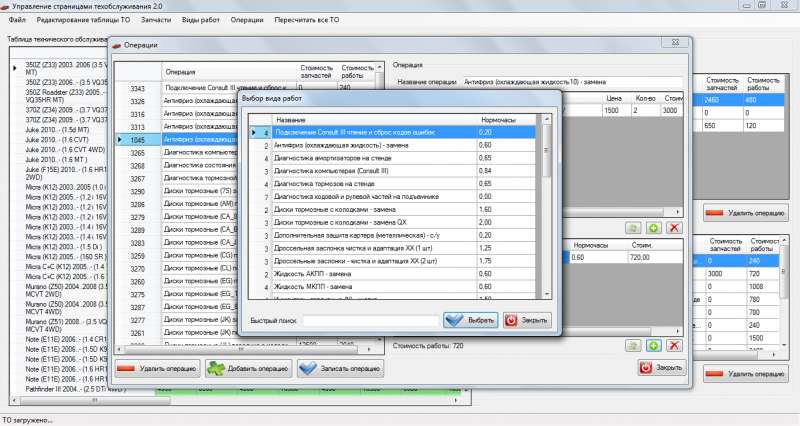This screenshot has width=800, height=426.
Task: Click right arrow of parts grid horizontal scrollbar
Action: click(678, 212)
